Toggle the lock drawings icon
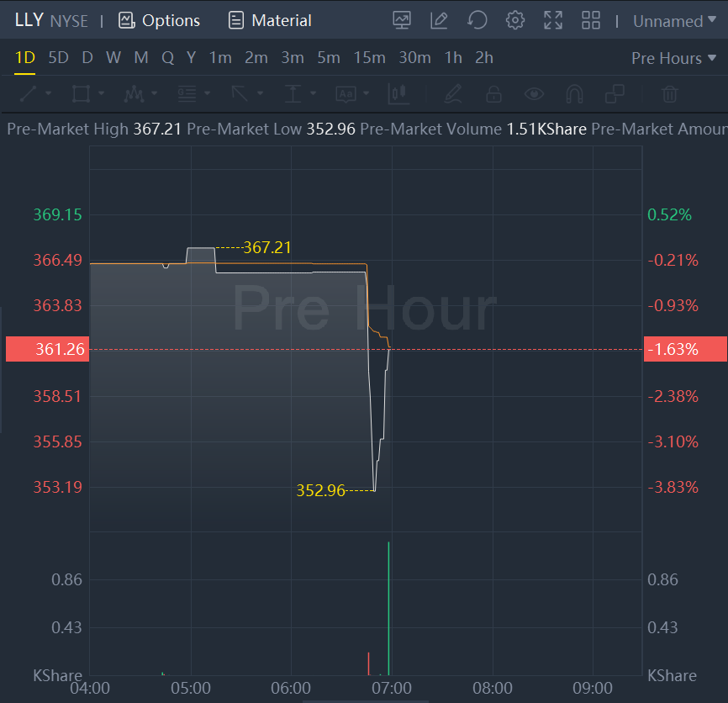 (494, 93)
